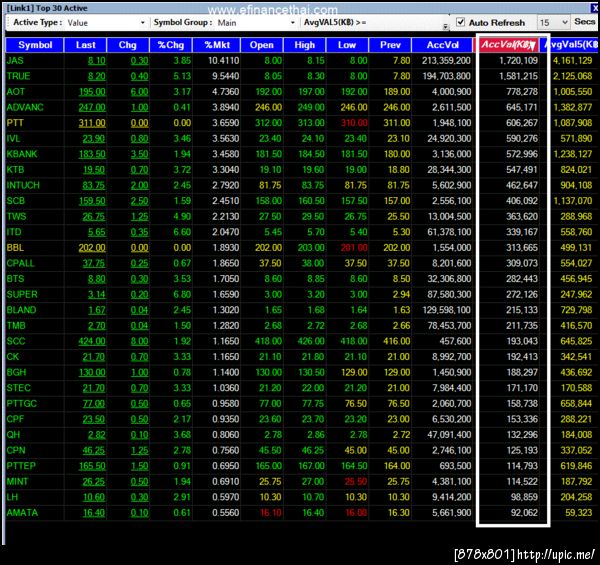Open the Symbol Group dropdown
The height and width of the screenshot is (565, 600).
point(293,23)
